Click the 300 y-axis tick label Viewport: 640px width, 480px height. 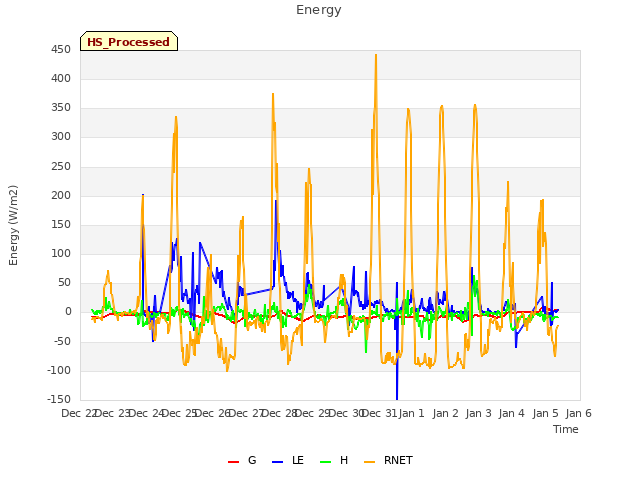pos(61,137)
